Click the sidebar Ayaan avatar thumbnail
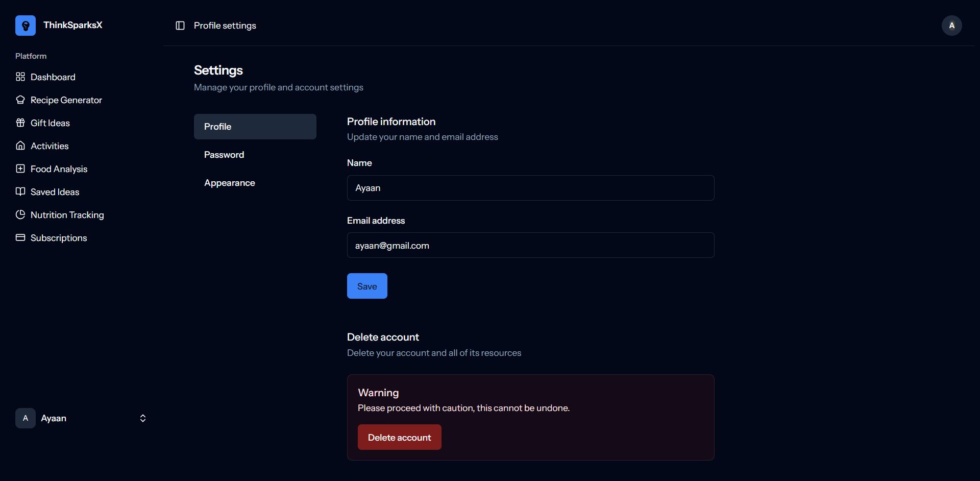 (26, 418)
